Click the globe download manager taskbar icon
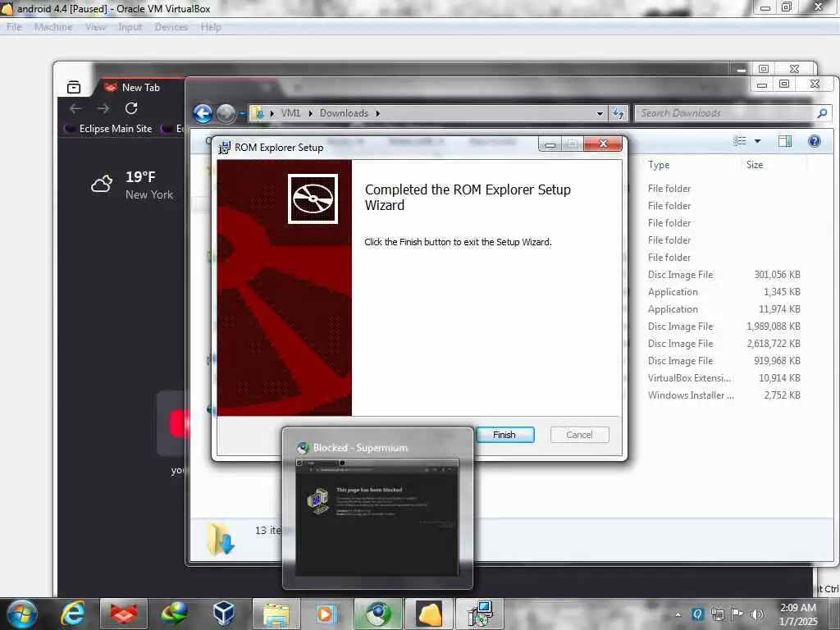This screenshot has width=840, height=630. (174, 614)
